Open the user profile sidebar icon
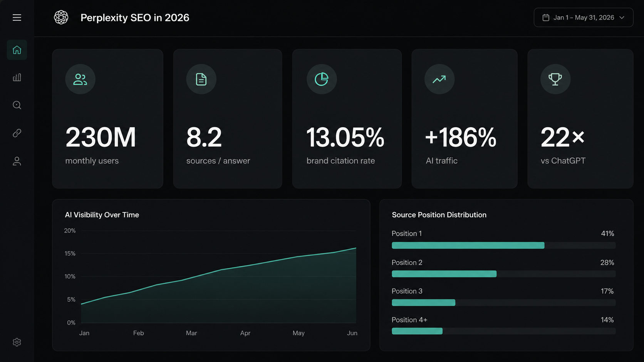The height and width of the screenshot is (362, 644). click(x=17, y=161)
